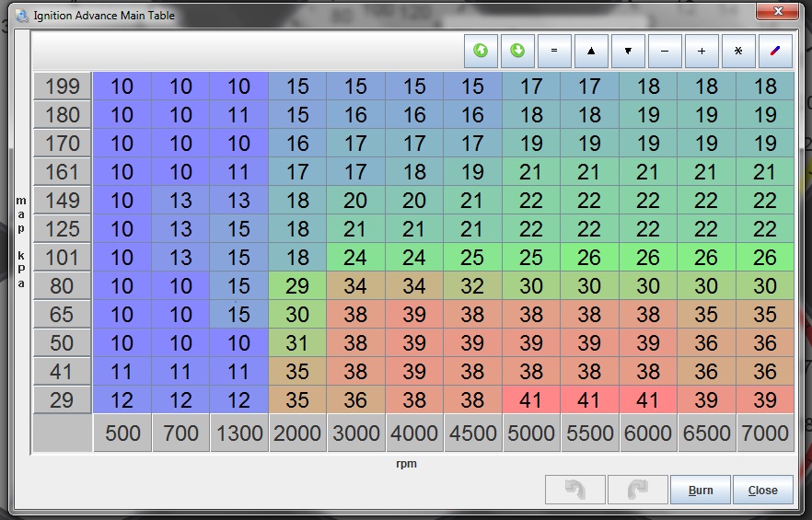This screenshot has height=520, width=812.
Task: Select the 6000 rpm column header
Action: tap(649, 433)
